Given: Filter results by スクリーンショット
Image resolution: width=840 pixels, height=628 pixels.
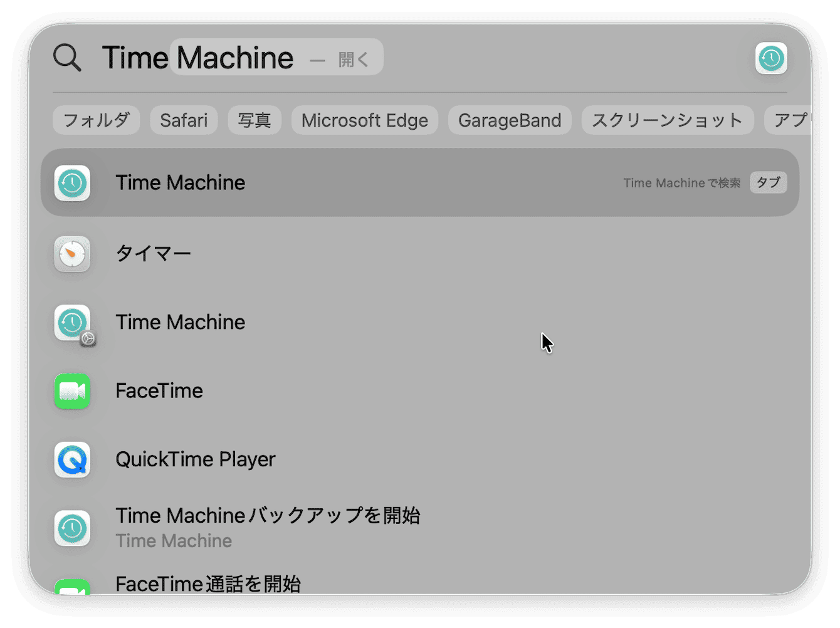Looking at the screenshot, I should (x=668, y=120).
